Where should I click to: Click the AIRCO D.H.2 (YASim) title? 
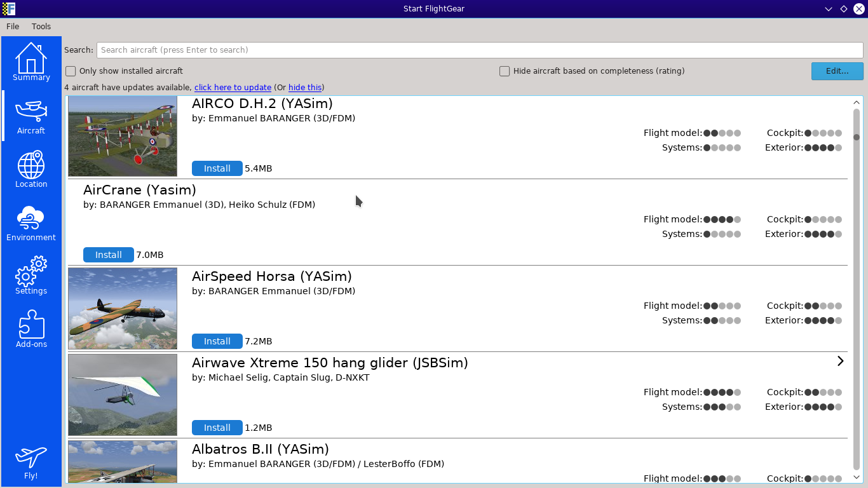(x=262, y=104)
